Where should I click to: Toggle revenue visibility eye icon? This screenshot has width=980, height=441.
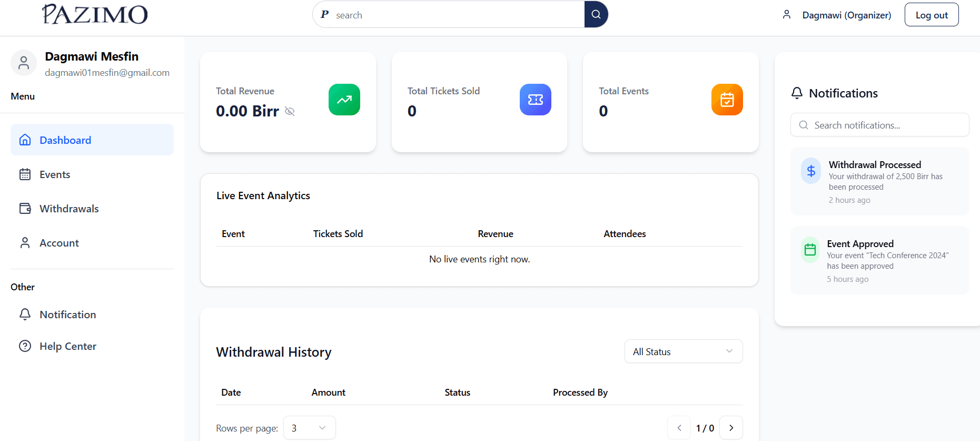point(290,111)
